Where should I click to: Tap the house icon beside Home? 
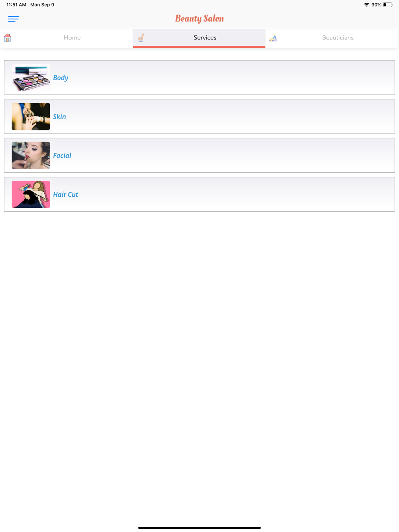[8, 38]
